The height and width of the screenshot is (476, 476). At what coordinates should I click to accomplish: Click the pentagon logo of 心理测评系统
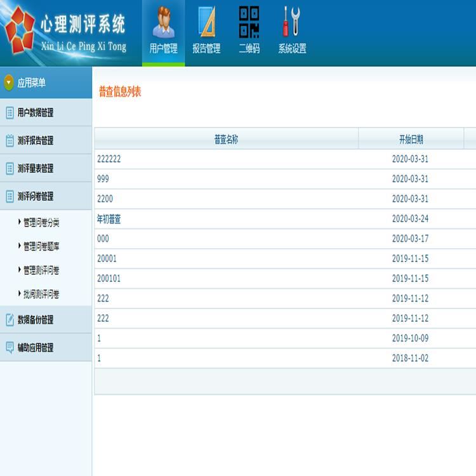click(20, 30)
